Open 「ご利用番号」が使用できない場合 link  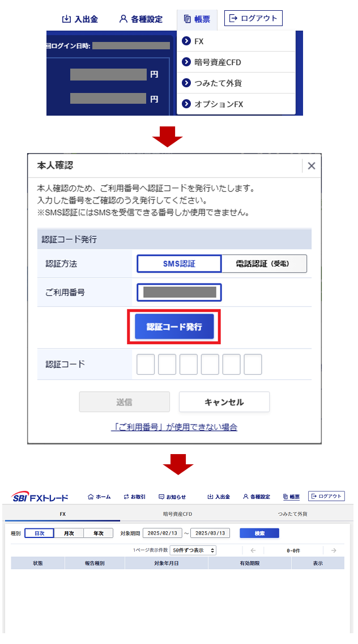click(174, 427)
